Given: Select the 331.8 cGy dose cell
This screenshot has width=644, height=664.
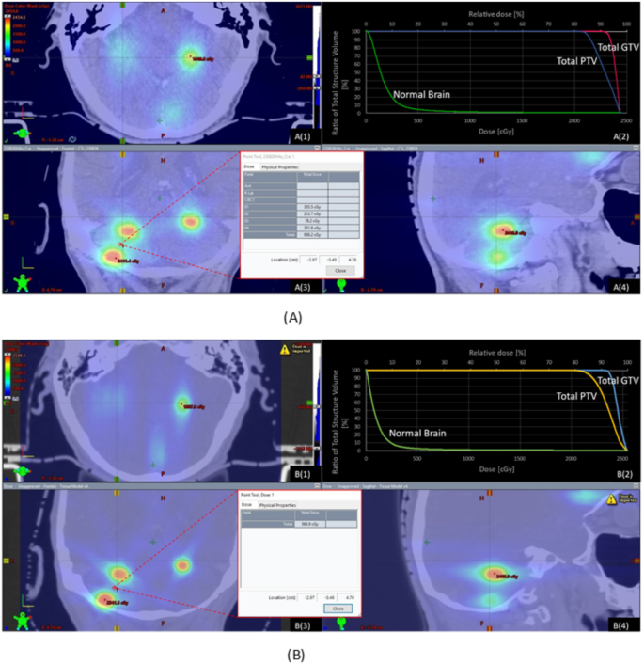Looking at the screenshot, I should [x=312, y=228].
